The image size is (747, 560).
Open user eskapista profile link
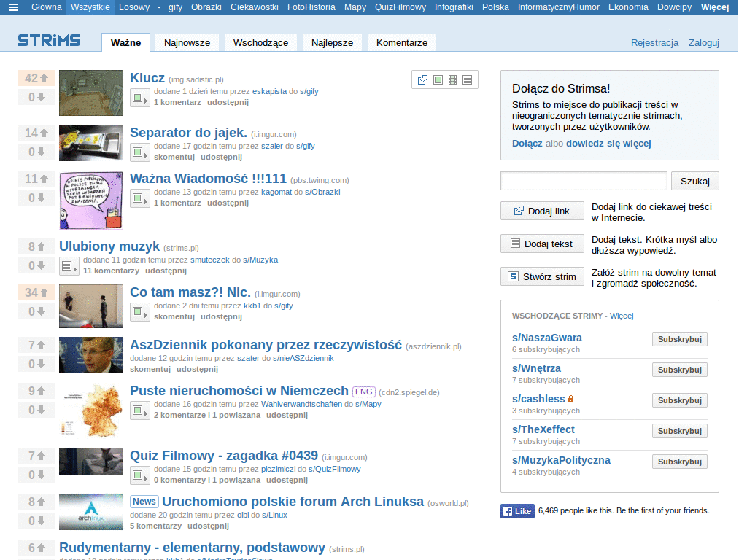tap(270, 91)
